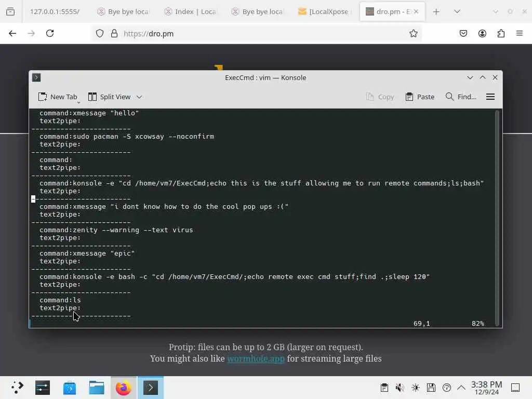Click the Konsole terminal scrollbar
This screenshot has width=532, height=399.
(x=497, y=217)
